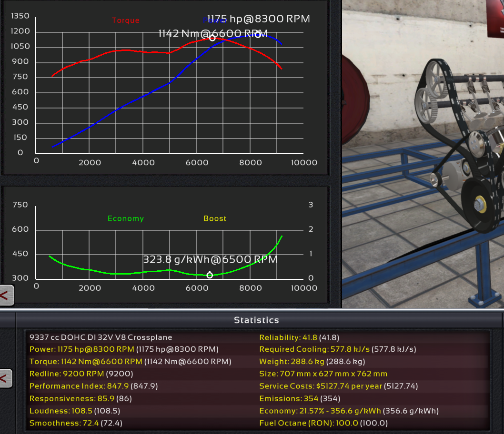Image resolution: width=504 pixels, height=434 pixels.
Task: Click the Statistics panel header
Action: point(256,320)
